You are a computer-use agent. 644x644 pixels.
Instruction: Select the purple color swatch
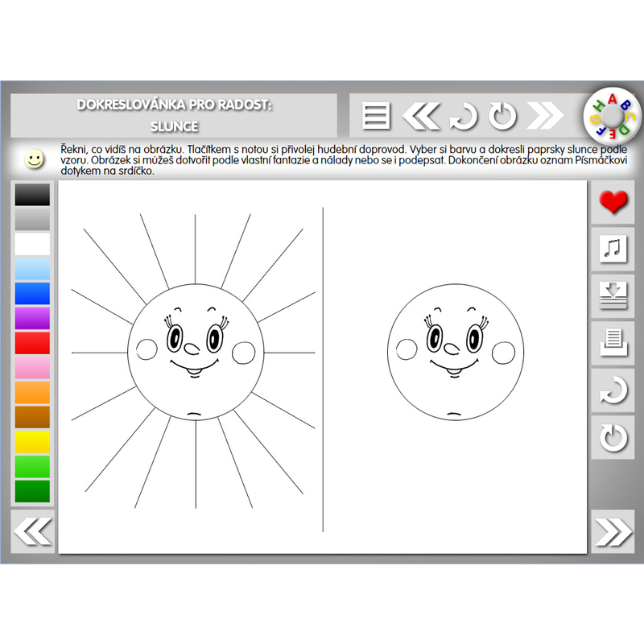(x=32, y=318)
